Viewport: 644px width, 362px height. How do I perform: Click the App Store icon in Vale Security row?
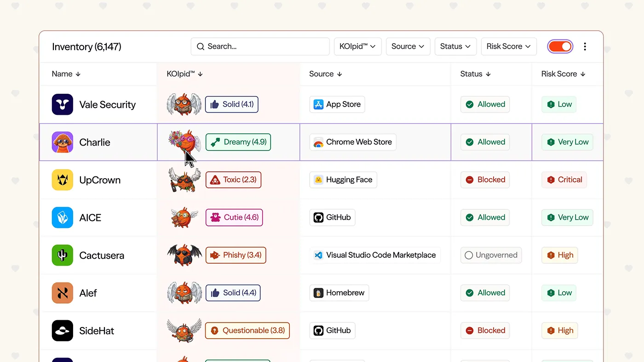(x=318, y=104)
